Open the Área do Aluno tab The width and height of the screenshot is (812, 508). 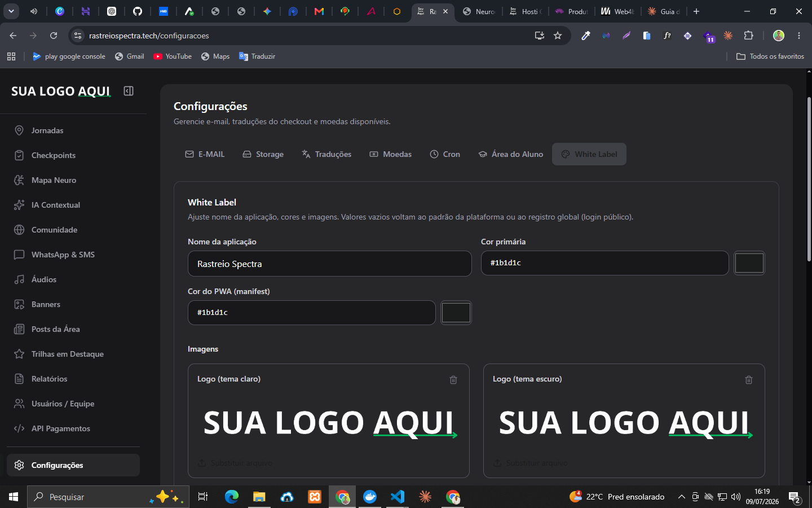tap(511, 154)
